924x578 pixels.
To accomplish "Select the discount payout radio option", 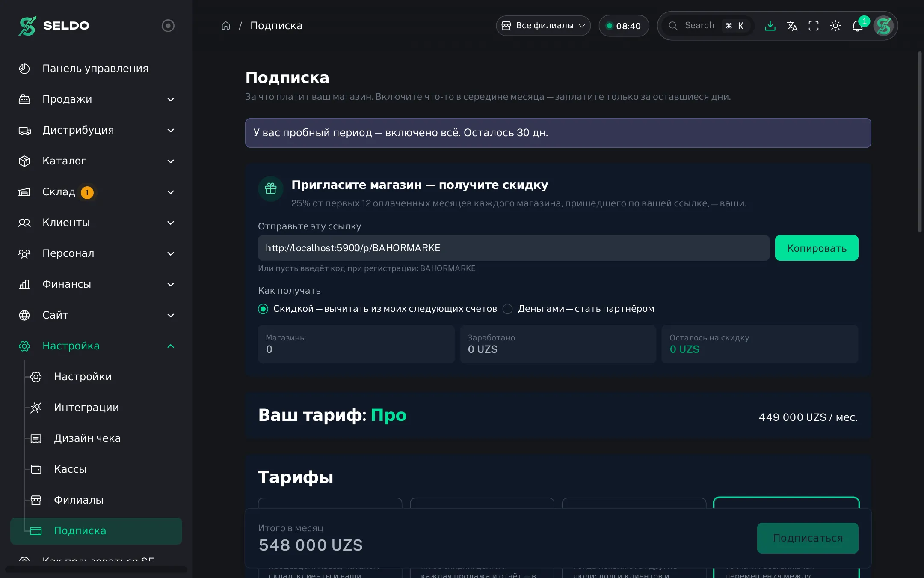I will [263, 309].
